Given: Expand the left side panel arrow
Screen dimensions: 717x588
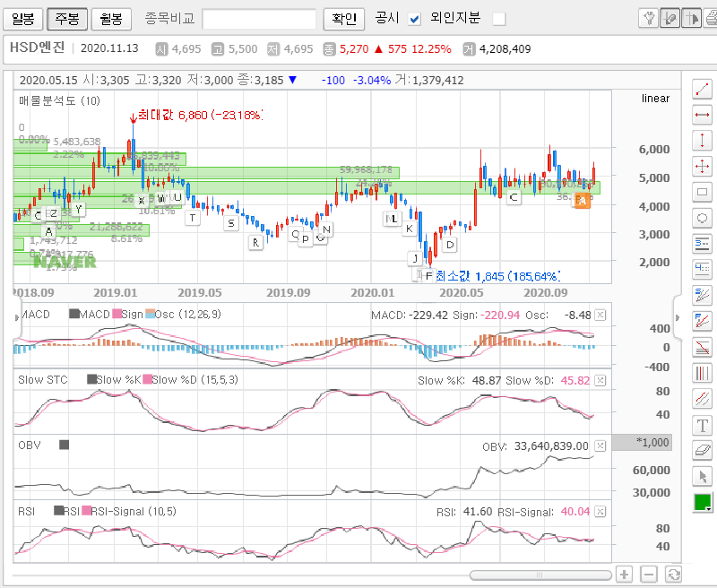Looking at the screenshot, I should 17,317.
